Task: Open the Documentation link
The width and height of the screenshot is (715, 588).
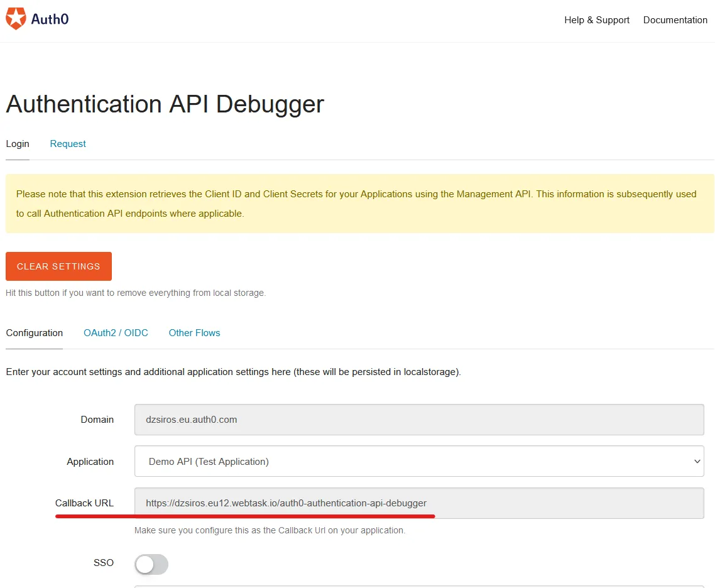Action: 675,20
